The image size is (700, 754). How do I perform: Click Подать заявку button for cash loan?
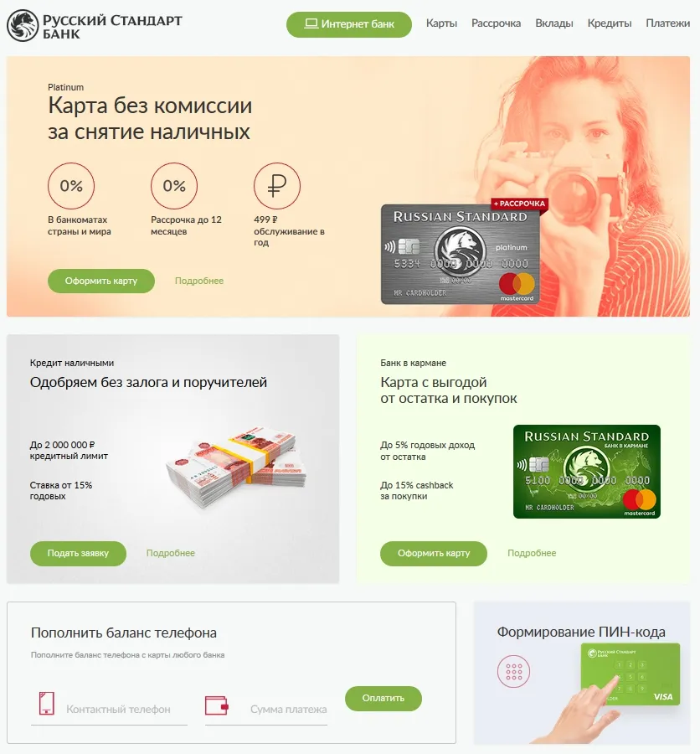point(78,554)
